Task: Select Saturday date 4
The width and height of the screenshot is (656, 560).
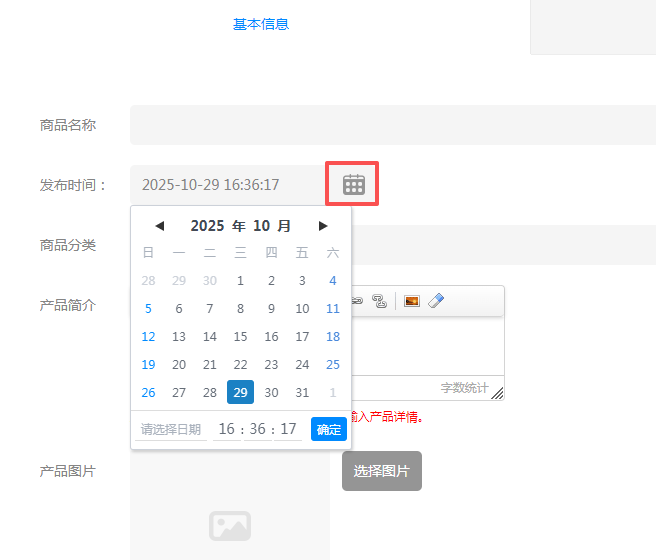Action: 333,281
